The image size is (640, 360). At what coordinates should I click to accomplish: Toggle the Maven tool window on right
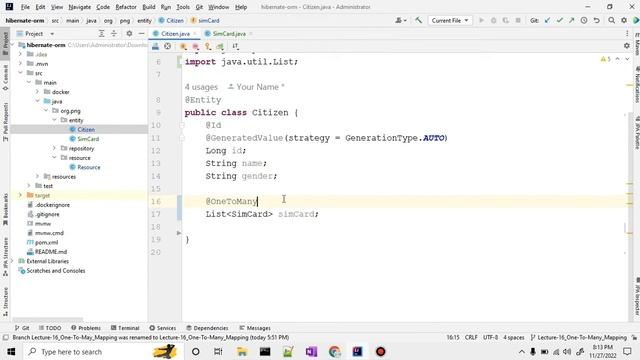[x=636, y=44]
